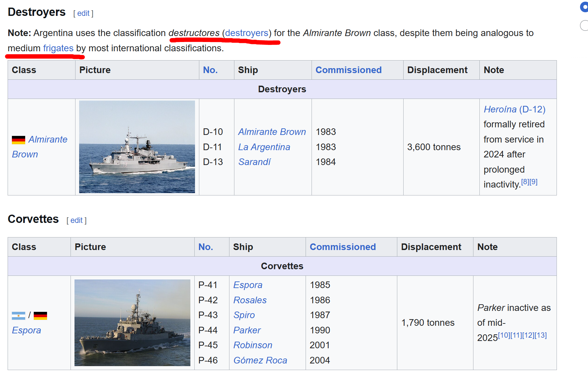
Task: Select the empty radio button at top right
Action: click(584, 25)
